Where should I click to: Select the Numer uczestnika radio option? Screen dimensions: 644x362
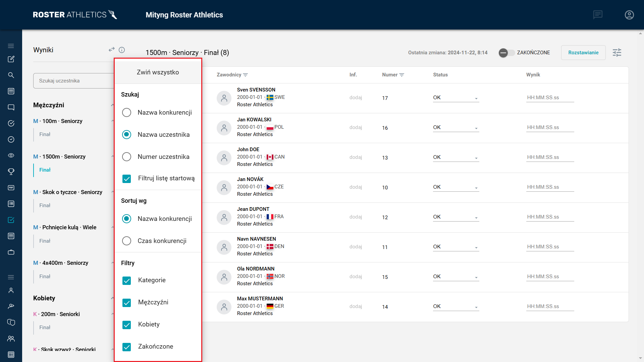[x=126, y=157]
